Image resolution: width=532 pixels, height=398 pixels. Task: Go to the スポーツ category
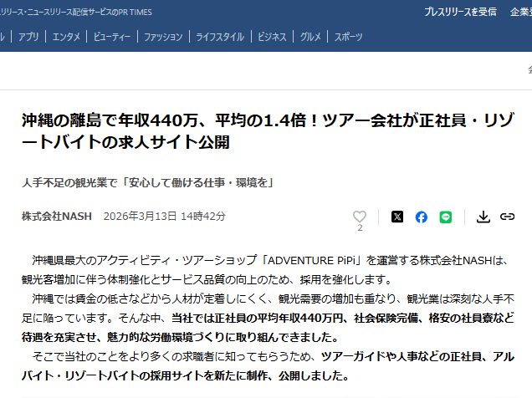tap(349, 37)
